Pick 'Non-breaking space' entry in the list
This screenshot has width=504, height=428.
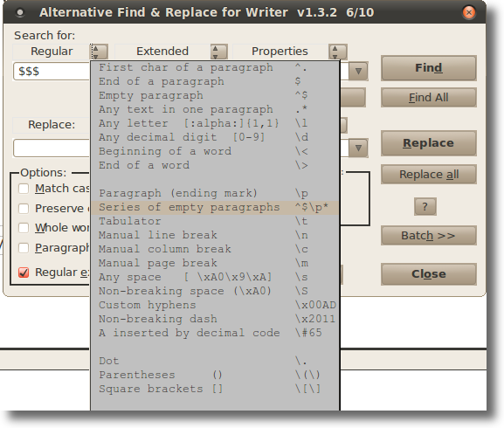click(214, 291)
